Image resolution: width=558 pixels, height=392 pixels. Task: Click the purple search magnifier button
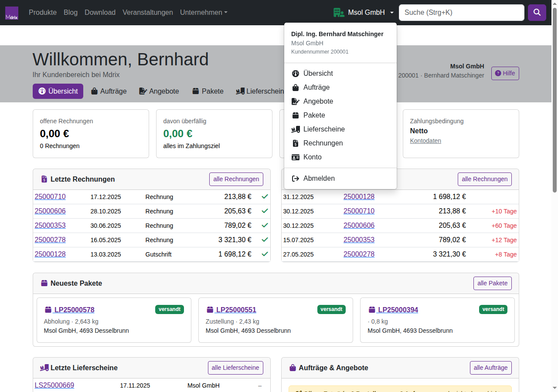click(x=537, y=13)
